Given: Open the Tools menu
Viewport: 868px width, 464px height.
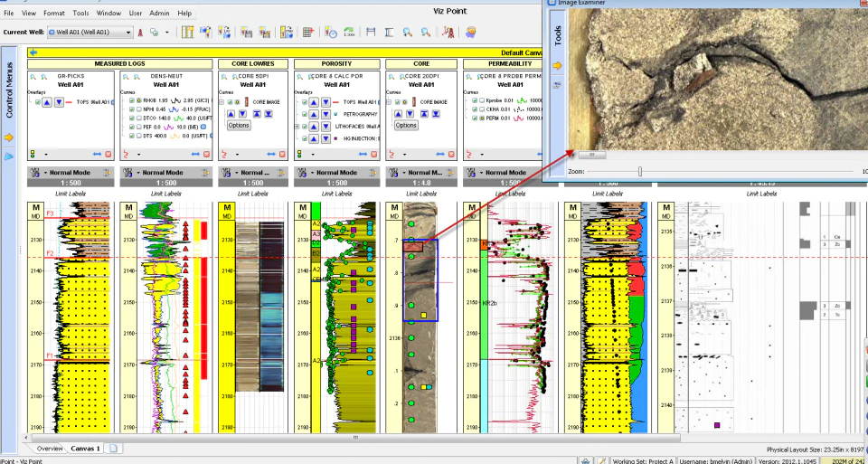Looking at the screenshot, I should point(80,13).
